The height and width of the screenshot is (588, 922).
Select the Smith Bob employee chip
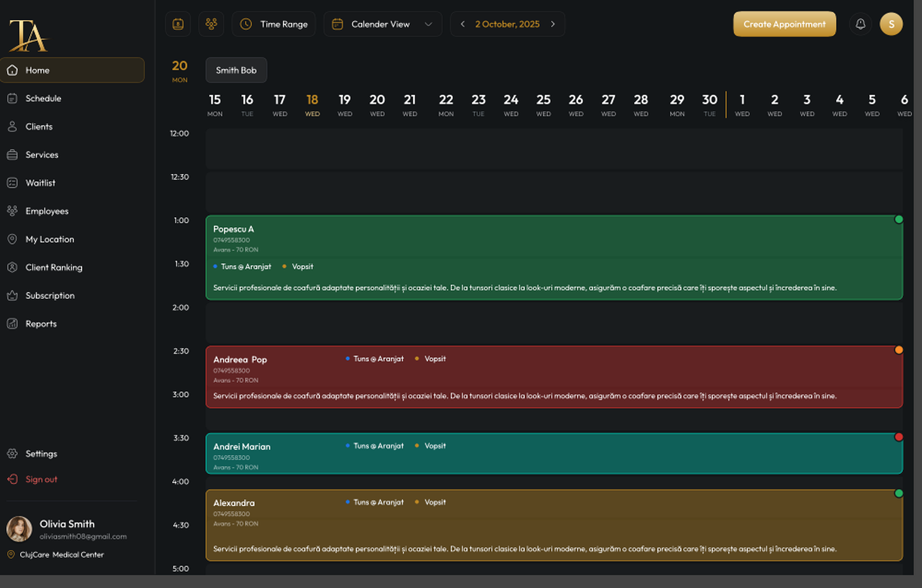click(x=236, y=70)
